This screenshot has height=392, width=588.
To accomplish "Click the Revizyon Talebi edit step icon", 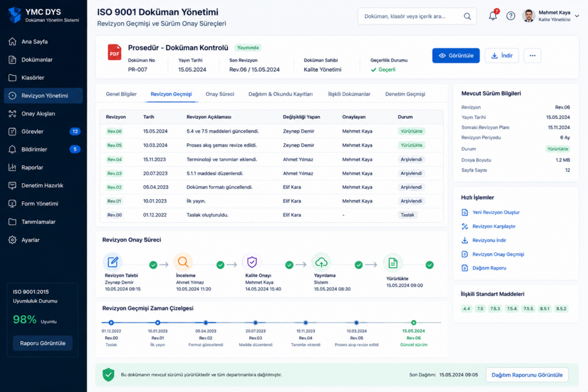I will click(113, 262).
